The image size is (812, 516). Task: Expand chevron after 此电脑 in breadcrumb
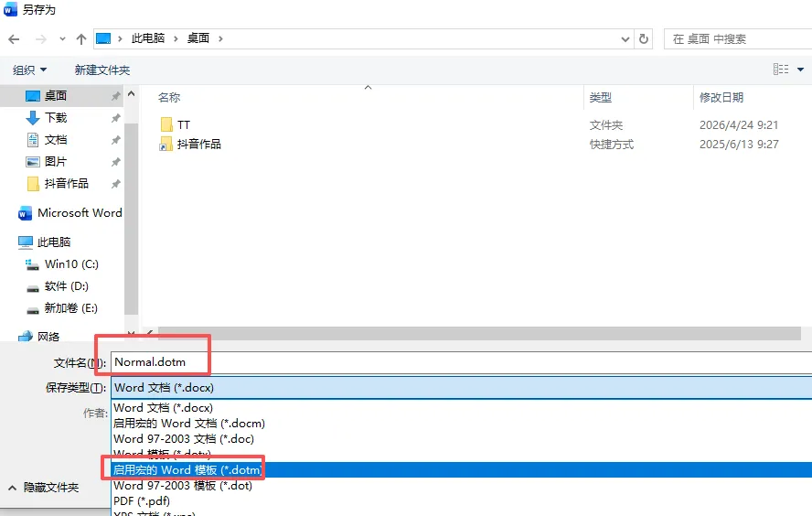176,38
